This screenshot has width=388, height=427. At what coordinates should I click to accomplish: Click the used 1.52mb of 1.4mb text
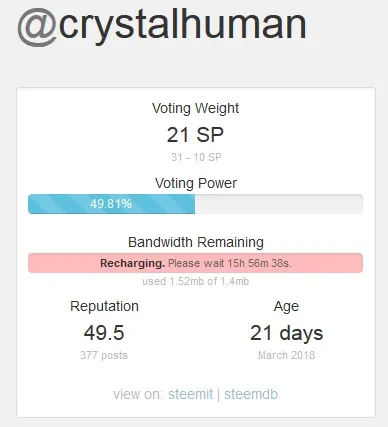click(x=195, y=281)
